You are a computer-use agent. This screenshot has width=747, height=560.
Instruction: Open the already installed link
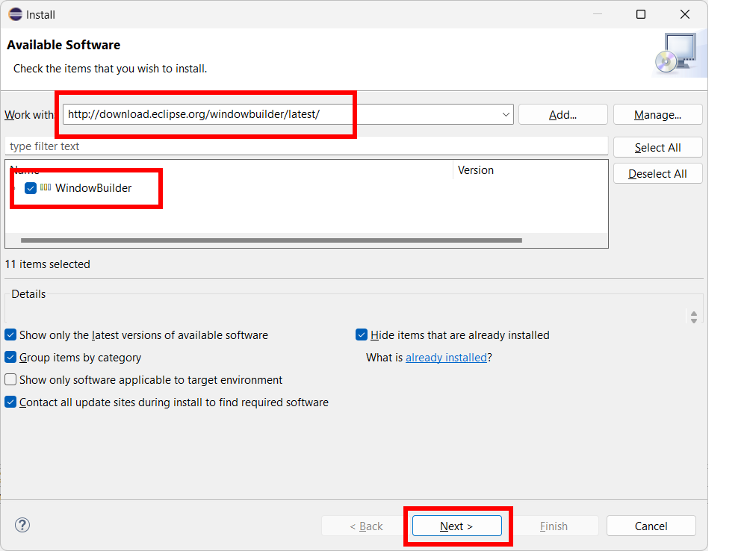447,357
